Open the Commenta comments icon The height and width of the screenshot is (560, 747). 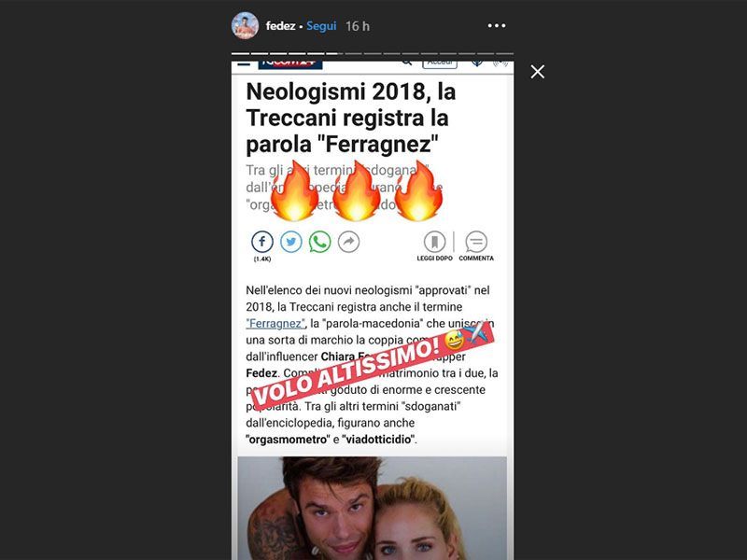[x=476, y=245]
